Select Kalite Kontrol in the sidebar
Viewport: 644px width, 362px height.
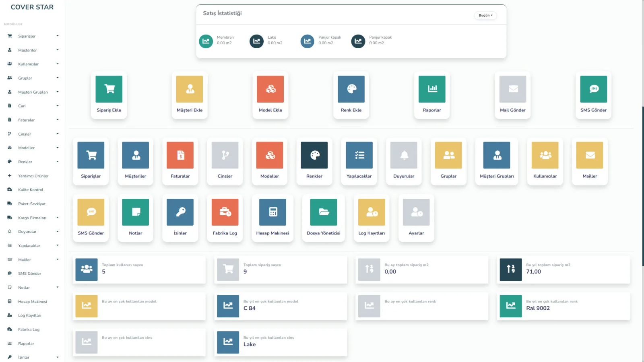coord(31,190)
